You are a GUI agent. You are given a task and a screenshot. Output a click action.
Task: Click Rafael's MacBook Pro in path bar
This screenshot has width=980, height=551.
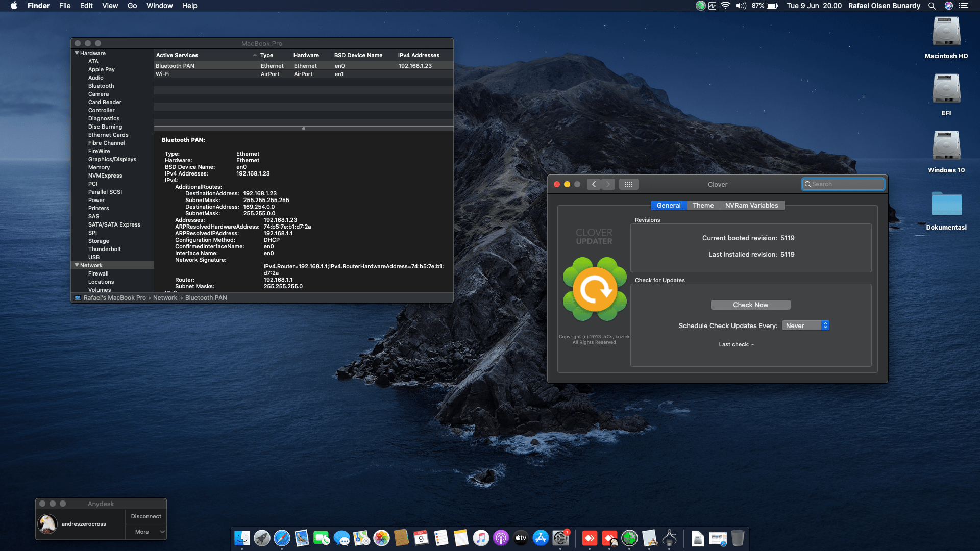115,298
